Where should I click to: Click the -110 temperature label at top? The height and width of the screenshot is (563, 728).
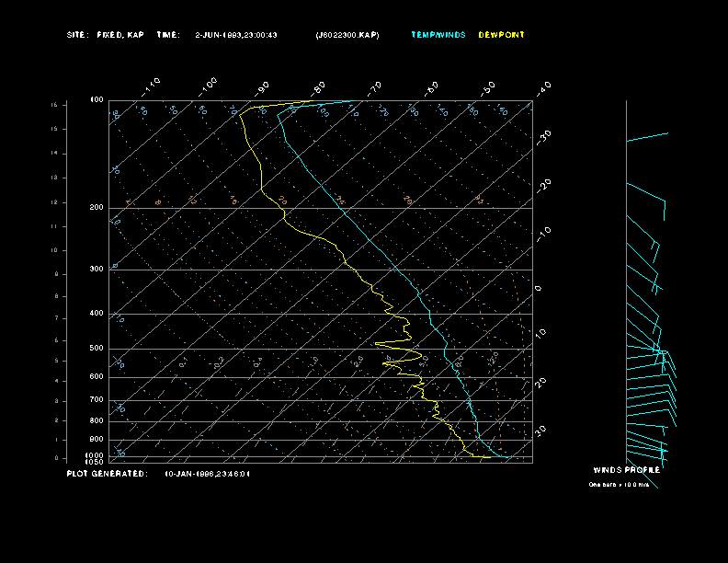153,84
